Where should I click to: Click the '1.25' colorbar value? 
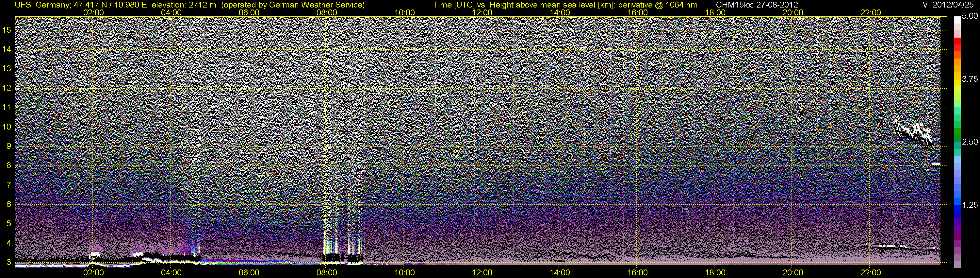(x=970, y=205)
